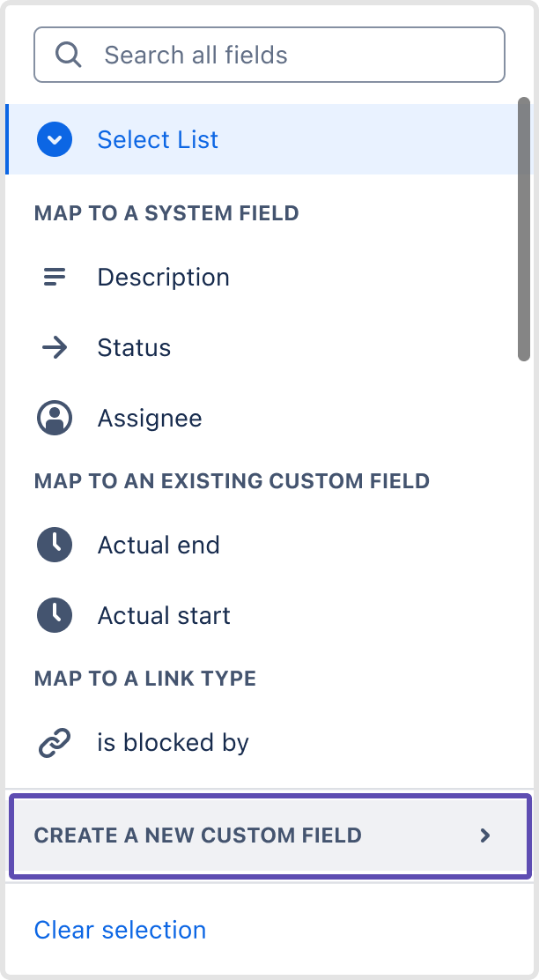Click the clock icon beside Actual end
Viewport: 539px width, 980px height.
pos(55,545)
